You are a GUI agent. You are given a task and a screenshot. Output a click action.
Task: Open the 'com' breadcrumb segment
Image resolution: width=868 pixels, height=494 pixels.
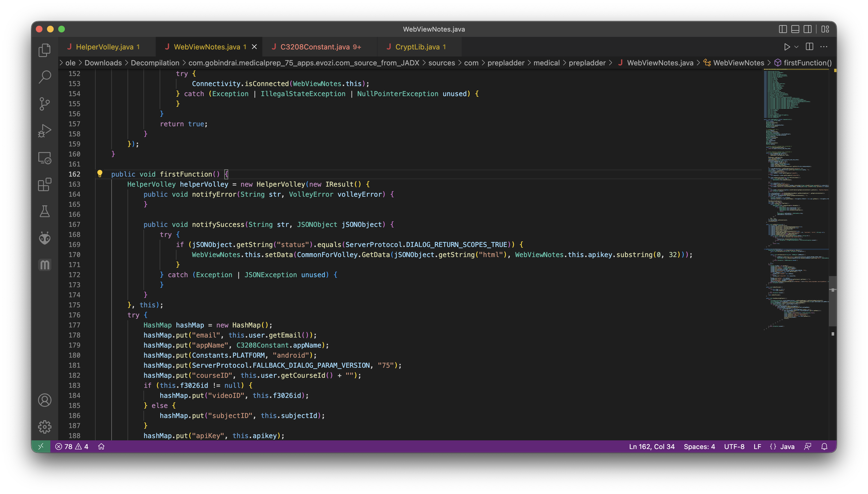click(471, 63)
